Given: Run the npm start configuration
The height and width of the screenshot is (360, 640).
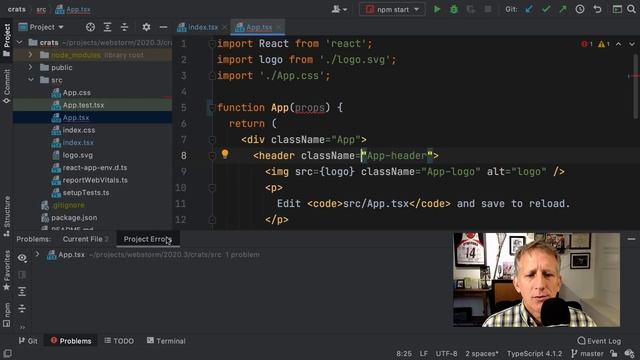Looking at the screenshot, I should tap(437, 9).
